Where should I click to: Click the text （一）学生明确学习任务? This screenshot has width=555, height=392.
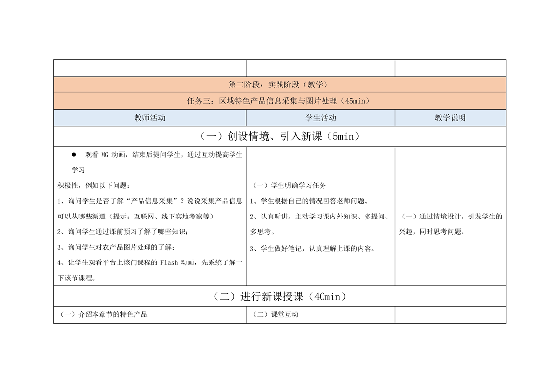point(289,185)
